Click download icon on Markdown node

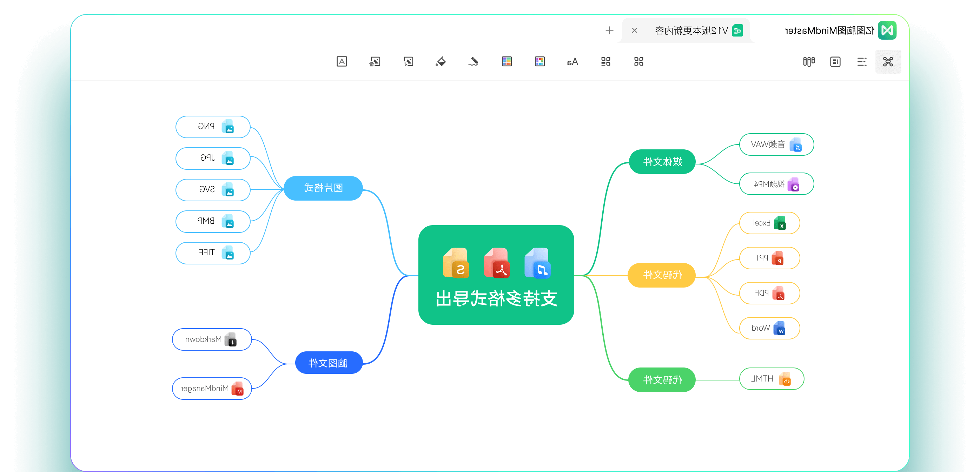231,340
